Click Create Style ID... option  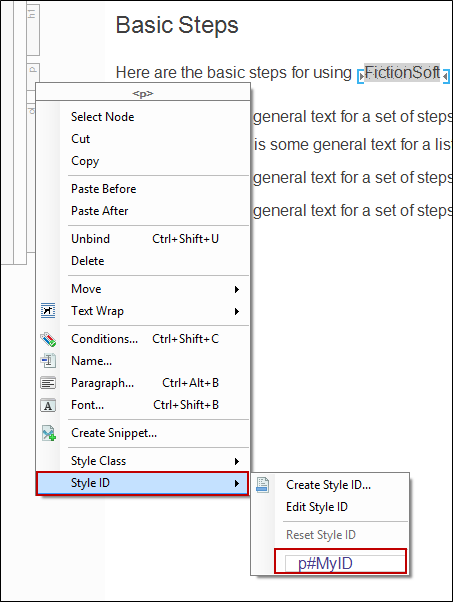click(x=331, y=485)
